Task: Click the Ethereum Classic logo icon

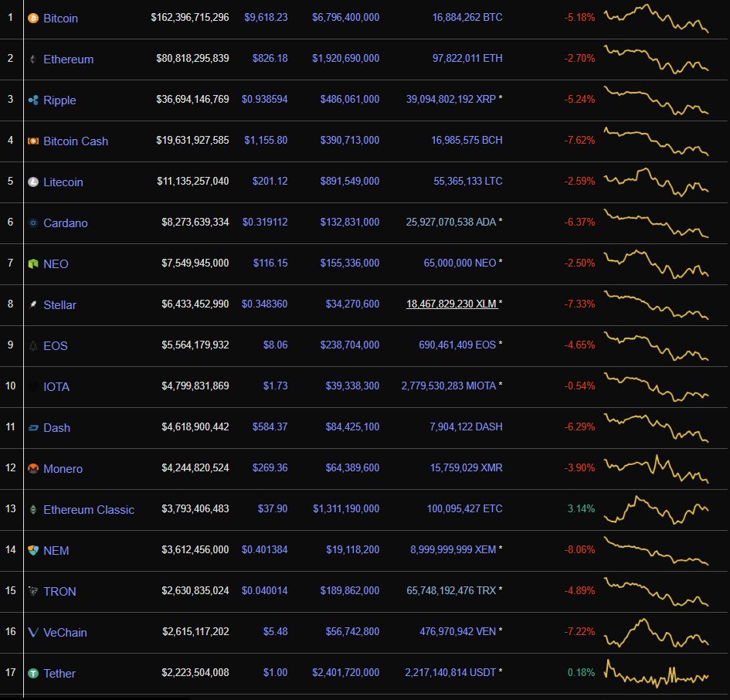Action: point(33,509)
